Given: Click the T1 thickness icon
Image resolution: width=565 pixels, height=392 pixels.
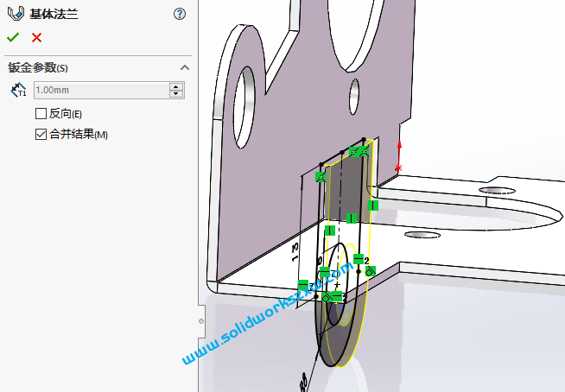Looking at the screenshot, I should coord(18,90).
